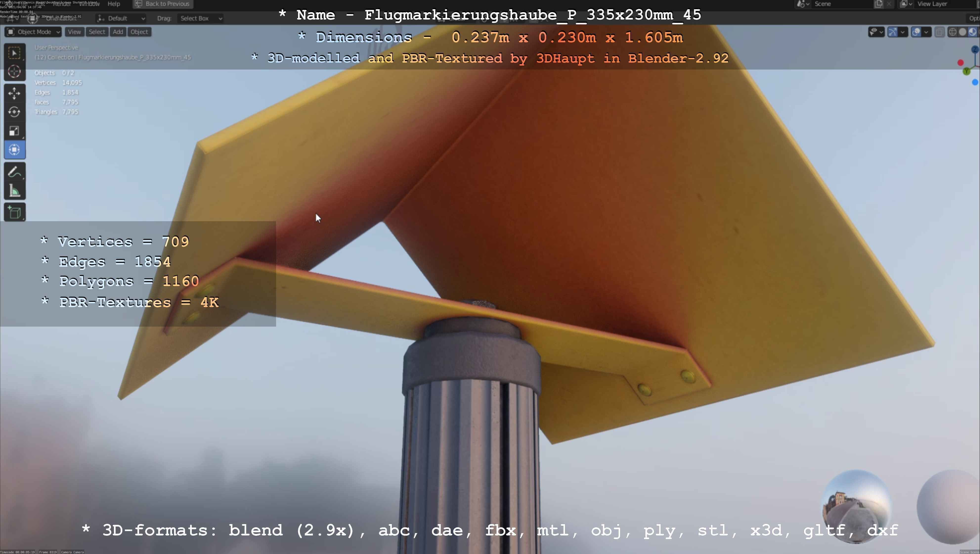Expand the Drag Select Box dropdown
Viewport: 980px width, 554px height.
201,18
